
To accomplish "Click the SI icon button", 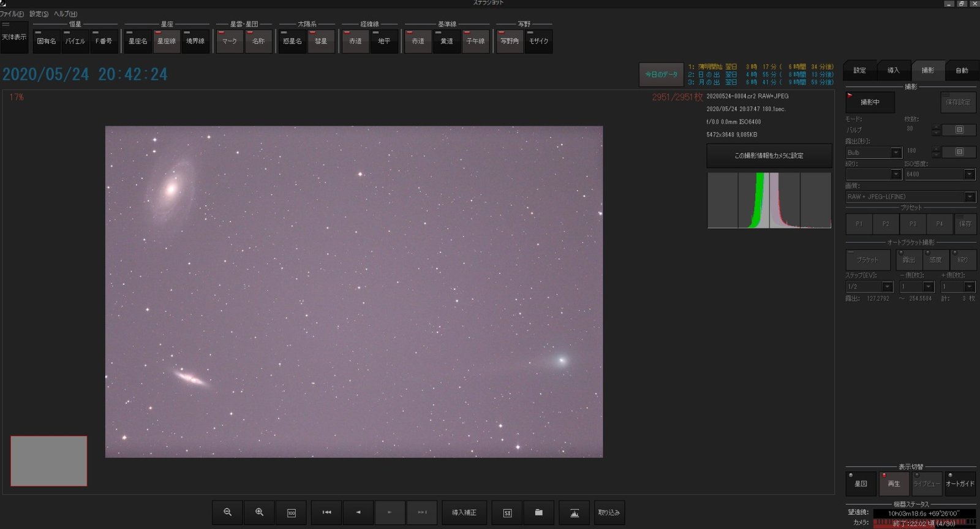I will tap(507, 512).
